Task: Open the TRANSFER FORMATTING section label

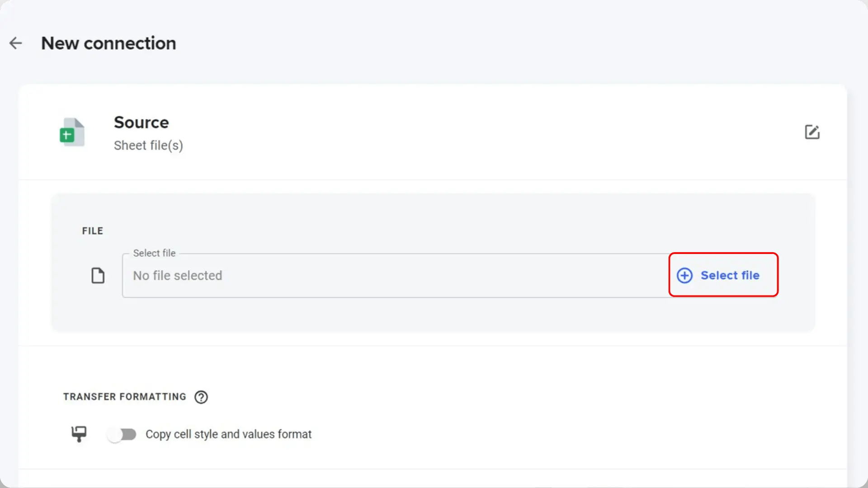Action: (125, 397)
